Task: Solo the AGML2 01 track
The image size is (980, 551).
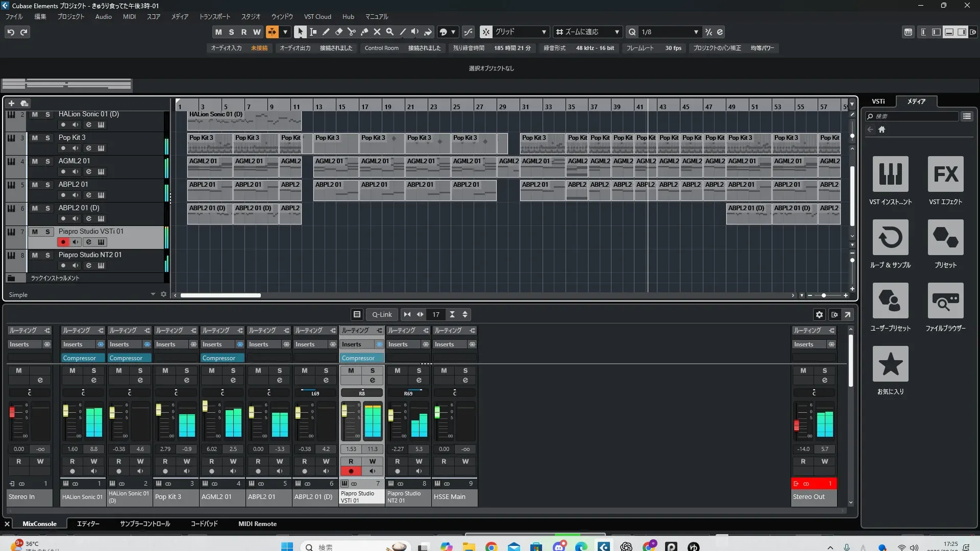Action: pos(47,161)
